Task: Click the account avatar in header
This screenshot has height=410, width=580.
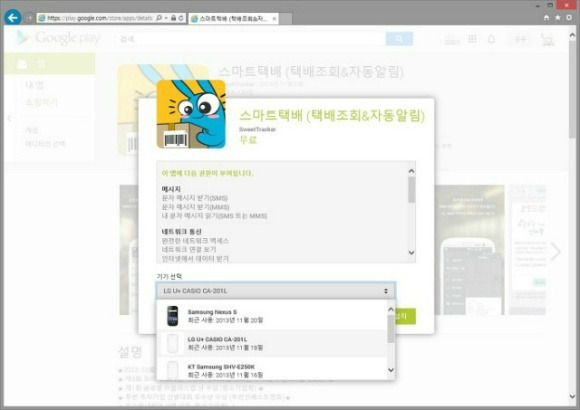Action: click(547, 39)
